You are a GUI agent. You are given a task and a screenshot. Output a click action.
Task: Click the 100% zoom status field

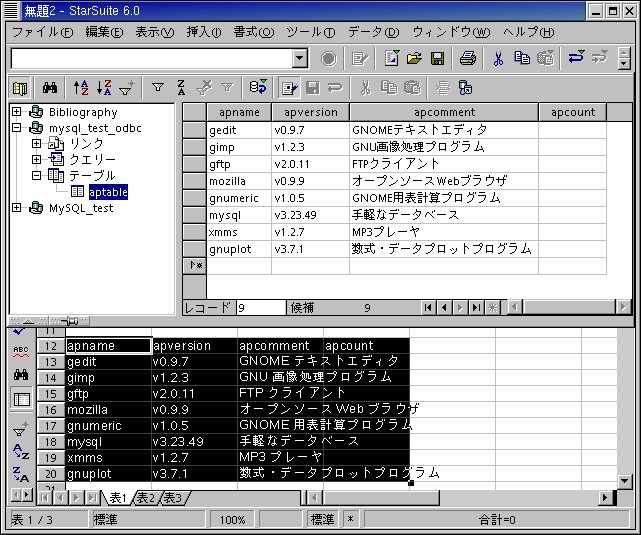pos(232,519)
